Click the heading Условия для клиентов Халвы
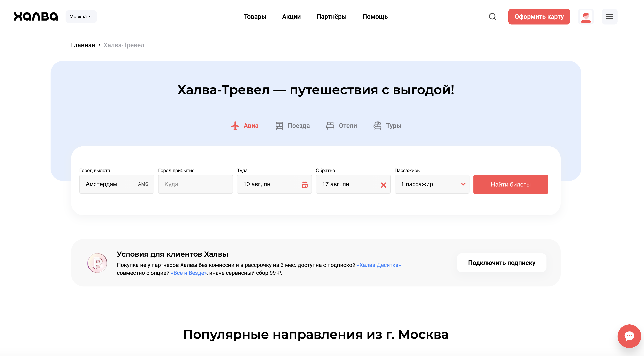644x356 pixels. click(x=172, y=254)
